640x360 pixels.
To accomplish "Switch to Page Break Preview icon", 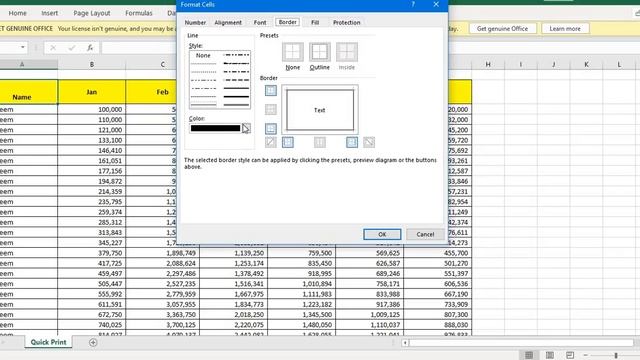I will tap(570, 355).
